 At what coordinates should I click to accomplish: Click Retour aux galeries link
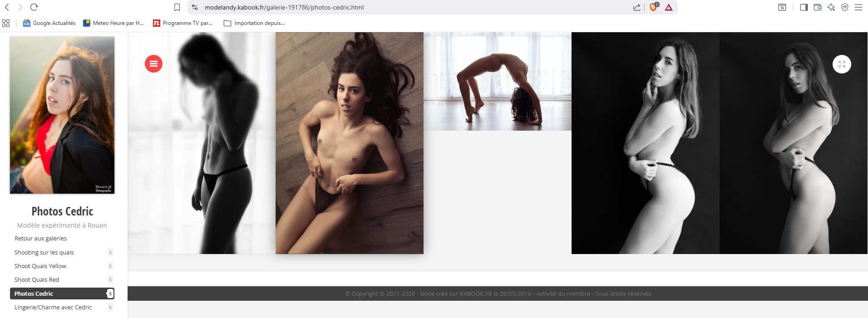40,238
